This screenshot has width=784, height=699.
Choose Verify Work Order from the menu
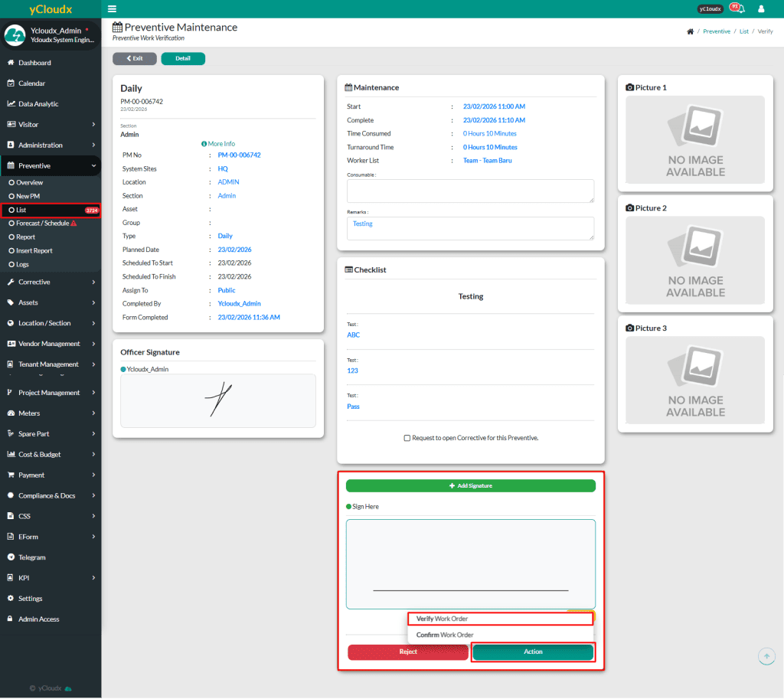500,619
